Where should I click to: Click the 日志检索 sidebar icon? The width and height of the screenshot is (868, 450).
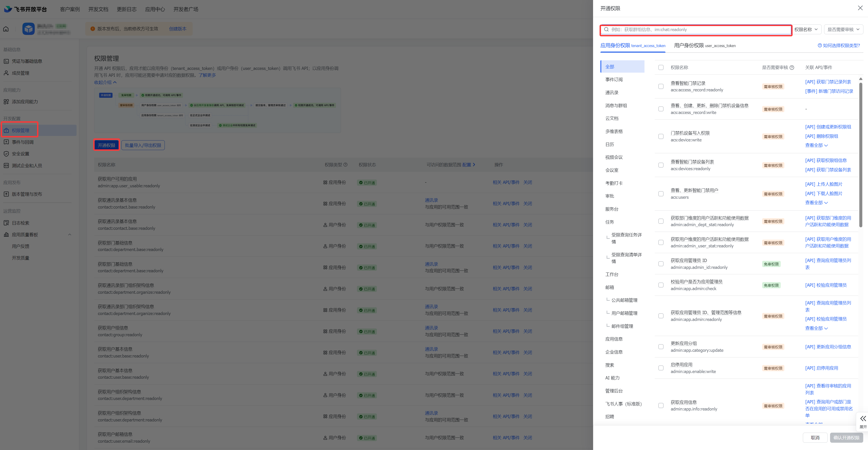coord(6,223)
